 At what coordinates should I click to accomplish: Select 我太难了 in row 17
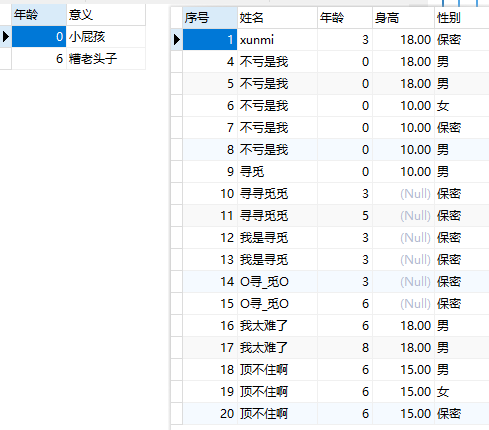(x=277, y=348)
